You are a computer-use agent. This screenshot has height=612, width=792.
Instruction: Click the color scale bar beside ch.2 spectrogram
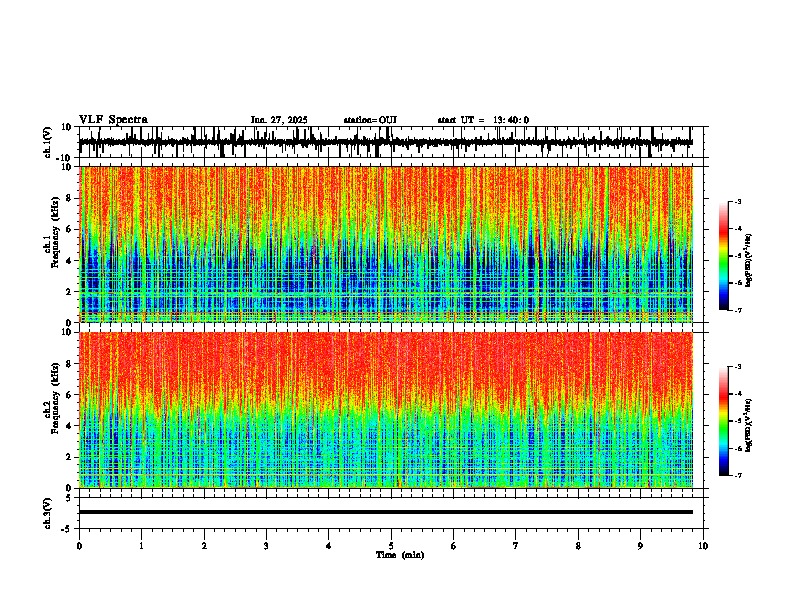(724, 421)
